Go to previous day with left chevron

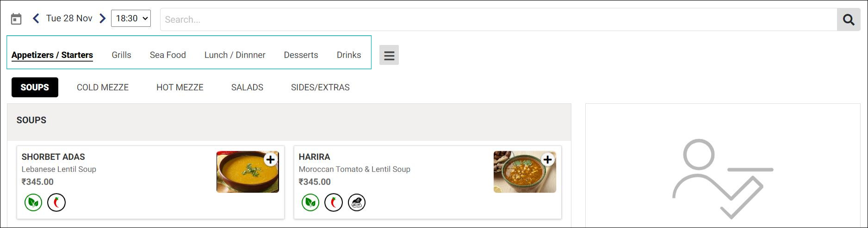(36, 19)
